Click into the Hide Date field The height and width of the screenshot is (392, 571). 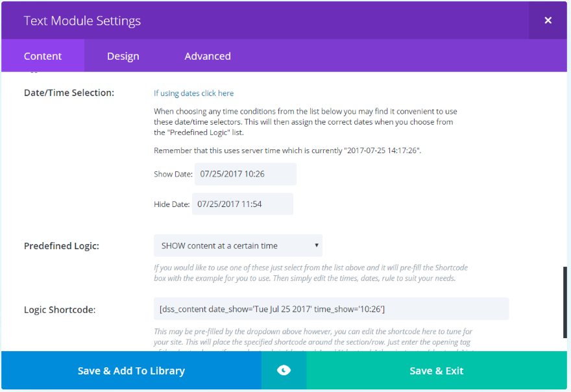click(x=243, y=204)
